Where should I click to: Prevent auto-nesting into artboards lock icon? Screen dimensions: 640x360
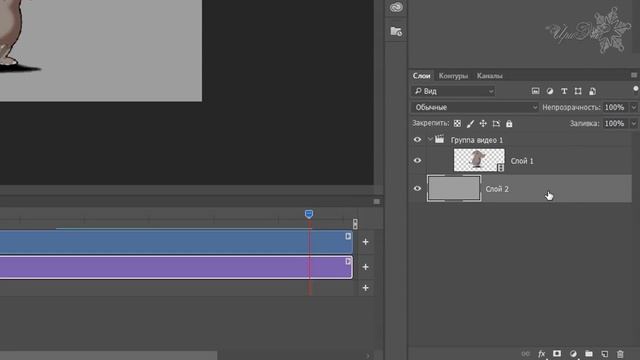coord(496,123)
